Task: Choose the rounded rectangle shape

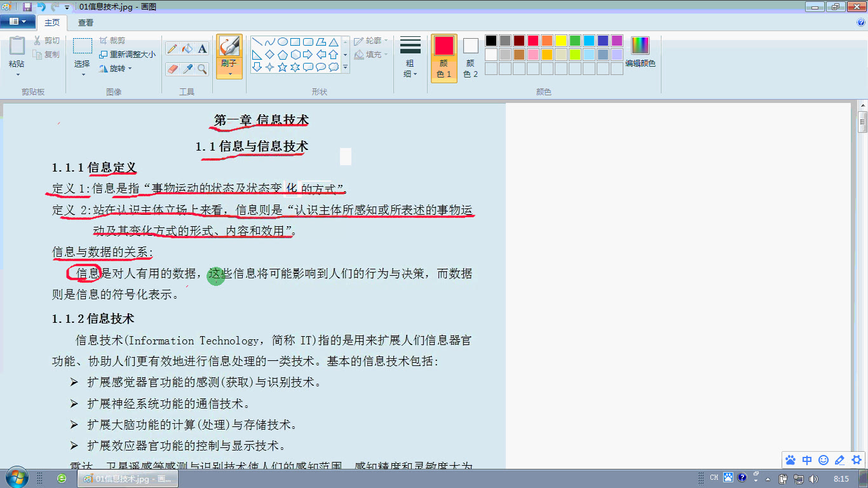Action: (308, 42)
